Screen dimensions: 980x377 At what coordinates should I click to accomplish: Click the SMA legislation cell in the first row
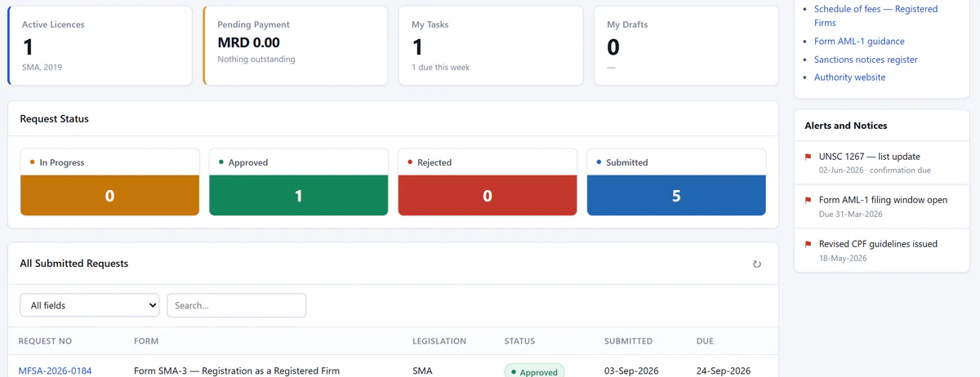pos(422,371)
